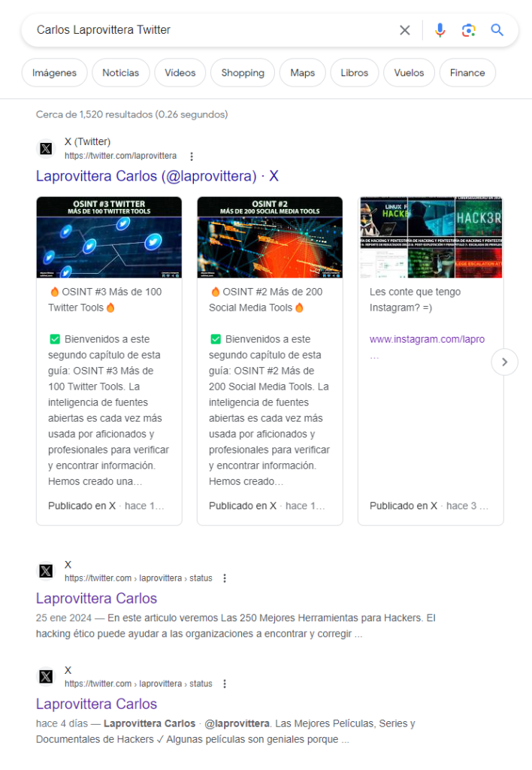Show next carousel posts with the right arrow
The height and width of the screenshot is (770, 532).
coord(504,362)
